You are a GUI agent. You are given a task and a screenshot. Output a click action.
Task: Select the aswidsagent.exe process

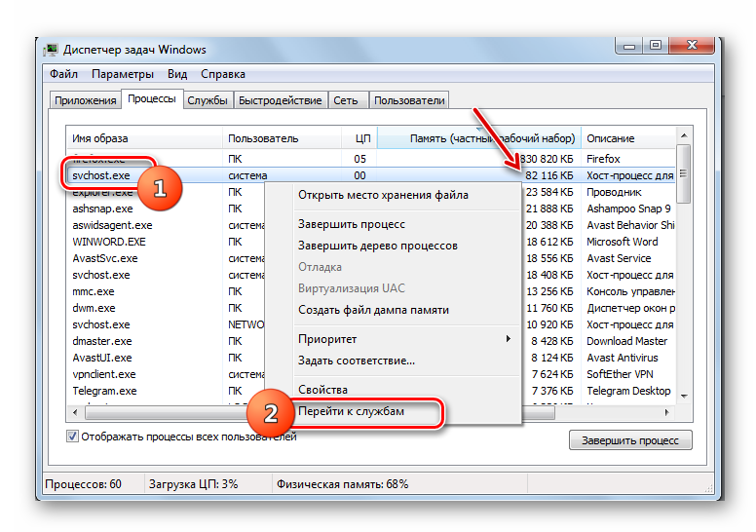tap(112, 225)
